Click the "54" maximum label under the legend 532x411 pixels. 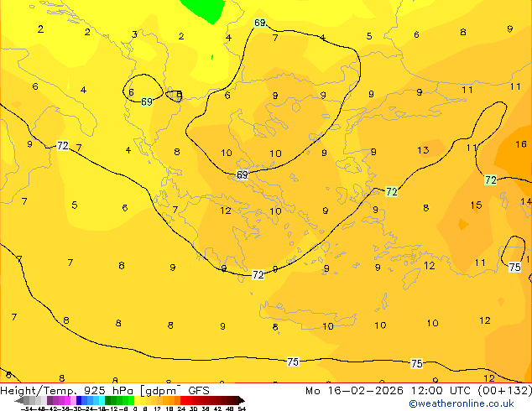coord(242,408)
